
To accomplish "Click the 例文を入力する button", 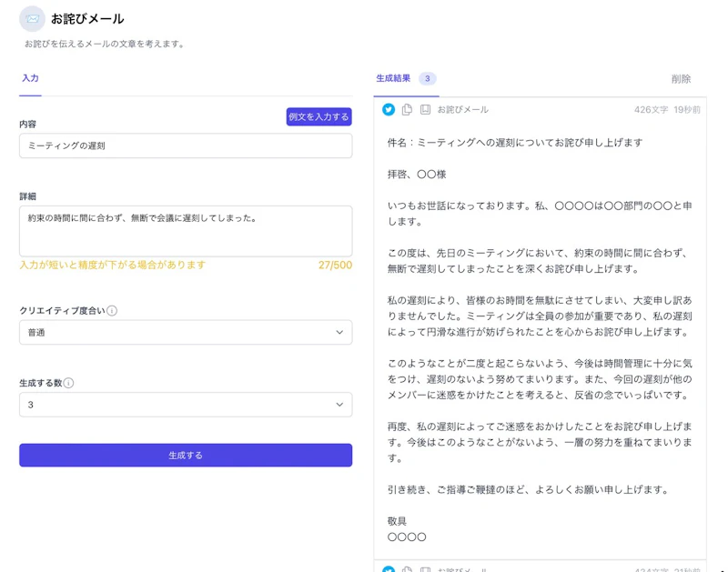I will pyautogui.click(x=318, y=116).
